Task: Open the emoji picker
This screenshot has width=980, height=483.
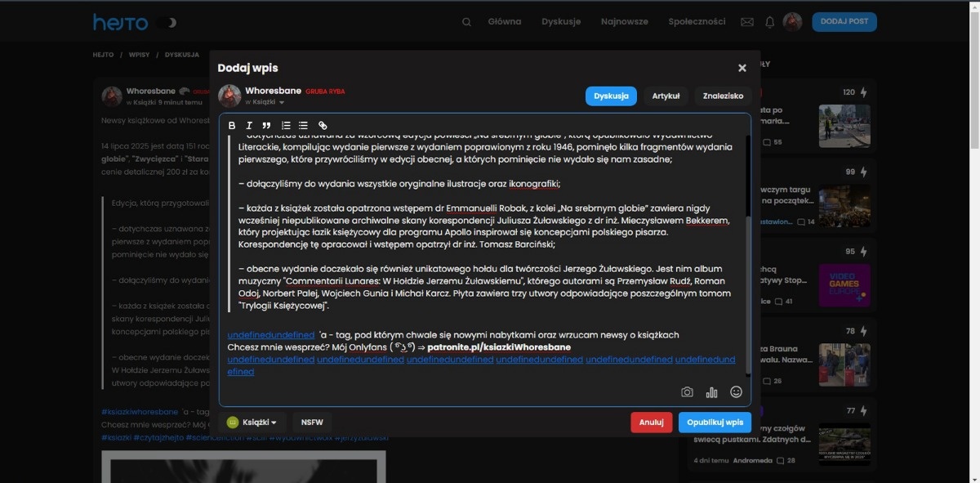Action: 736,392
